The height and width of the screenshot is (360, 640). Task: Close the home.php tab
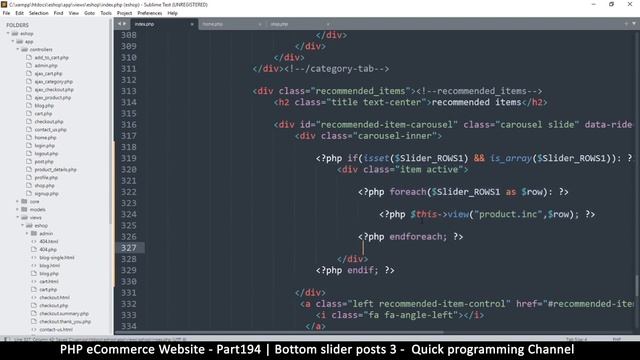pyautogui.click(x=260, y=24)
